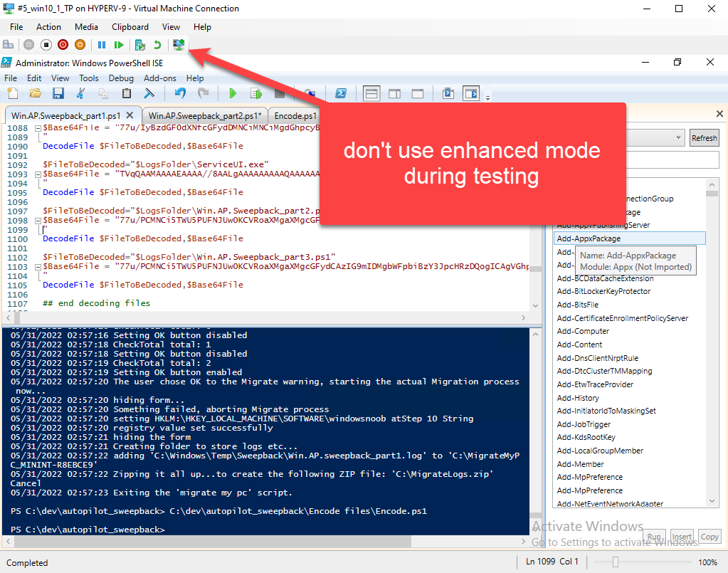Click the console pane's scroll-up arrow
This screenshot has width=728, height=573.
[x=535, y=335]
